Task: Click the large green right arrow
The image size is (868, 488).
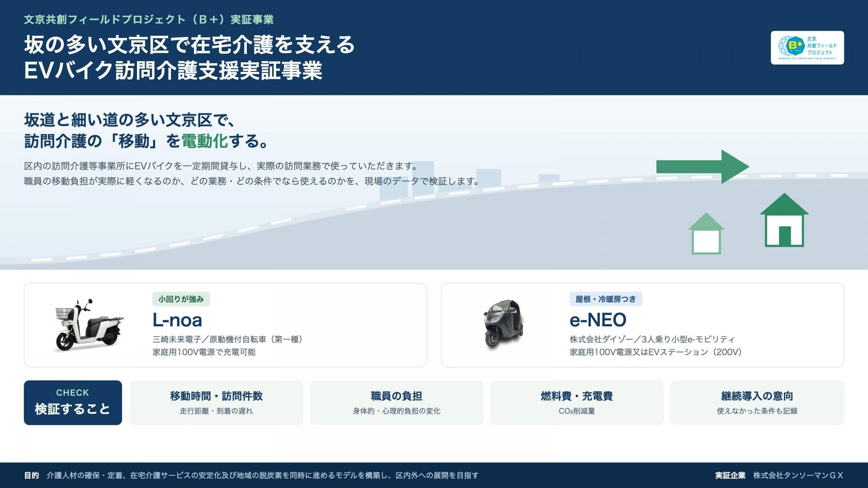Action: click(x=703, y=166)
